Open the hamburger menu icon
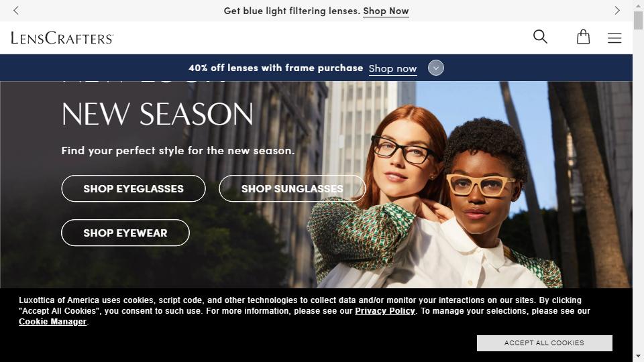The height and width of the screenshot is (362, 644). click(x=614, y=38)
